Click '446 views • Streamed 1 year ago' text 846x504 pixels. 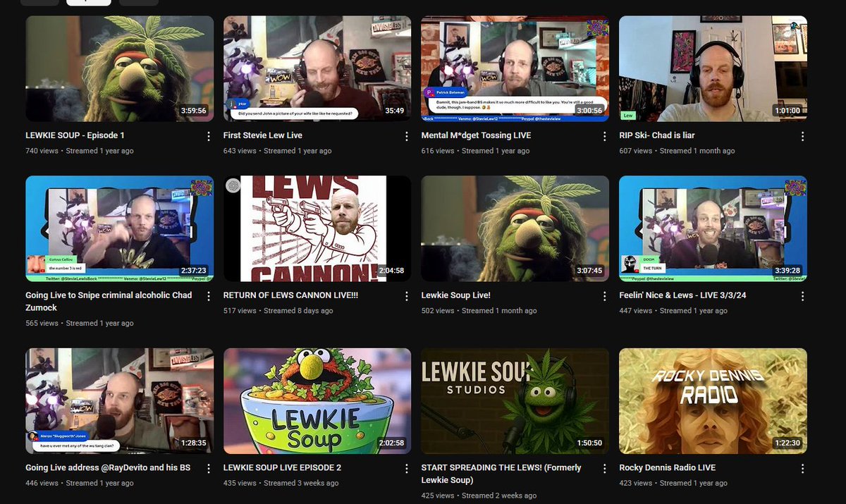(x=80, y=484)
